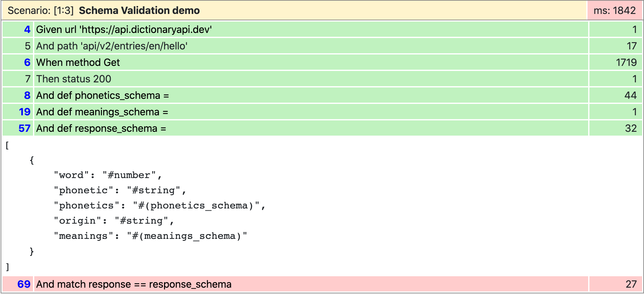Viewport: 644px width, 294px height.
Task: Toggle step line number 19 details
Action: pos(25,112)
